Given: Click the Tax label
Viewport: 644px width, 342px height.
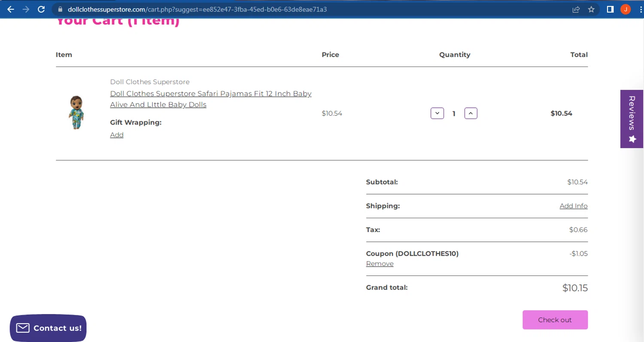Looking at the screenshot, I should pyautogui.click(x=373, y=230).
